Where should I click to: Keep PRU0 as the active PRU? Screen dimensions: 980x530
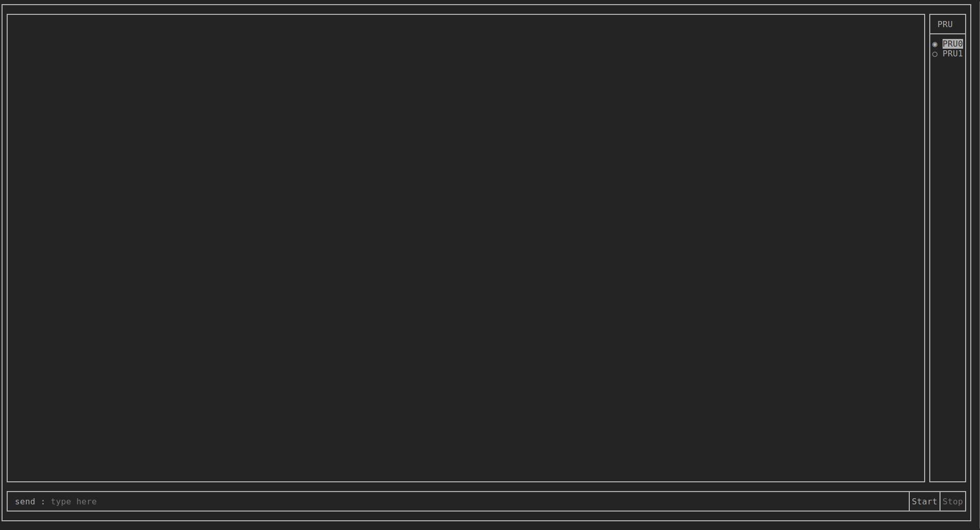tap(947, 44)
